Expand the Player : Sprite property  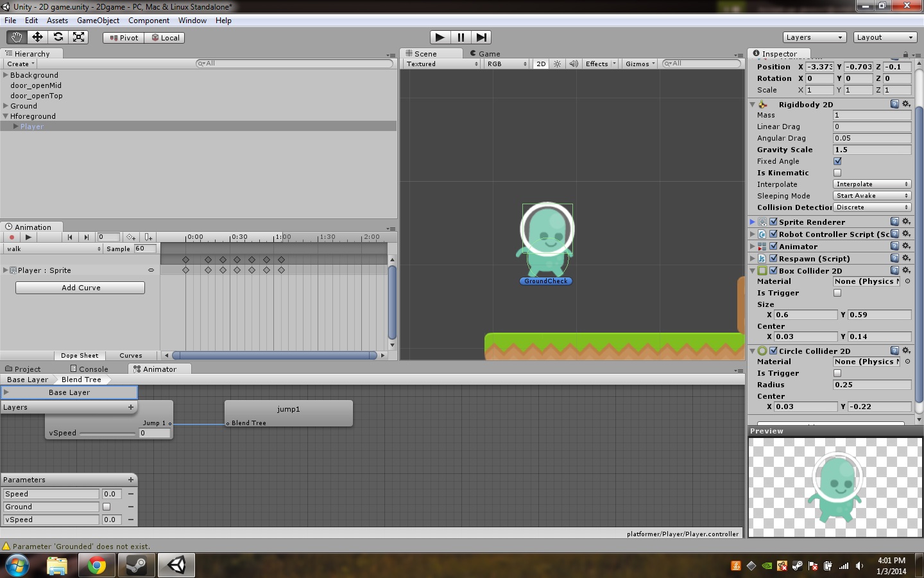click(x=6, y=270)
